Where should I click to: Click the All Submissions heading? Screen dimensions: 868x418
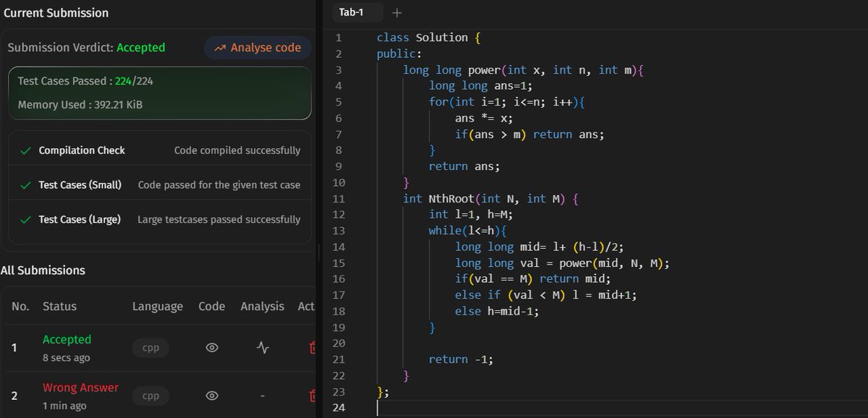43,270
